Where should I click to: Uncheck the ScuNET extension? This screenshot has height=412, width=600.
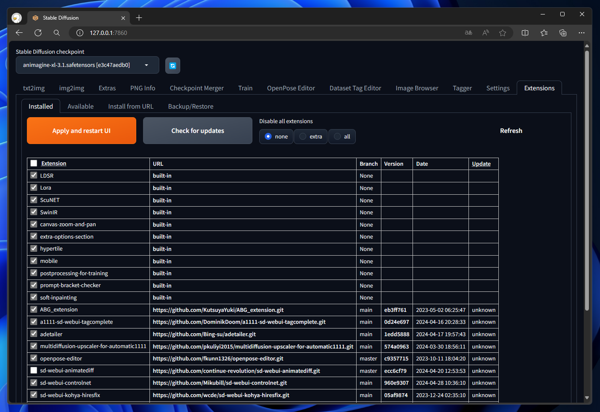(x=34, y=200)
